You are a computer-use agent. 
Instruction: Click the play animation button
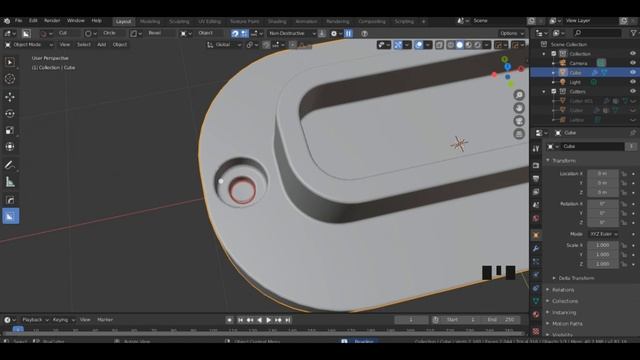269,320
